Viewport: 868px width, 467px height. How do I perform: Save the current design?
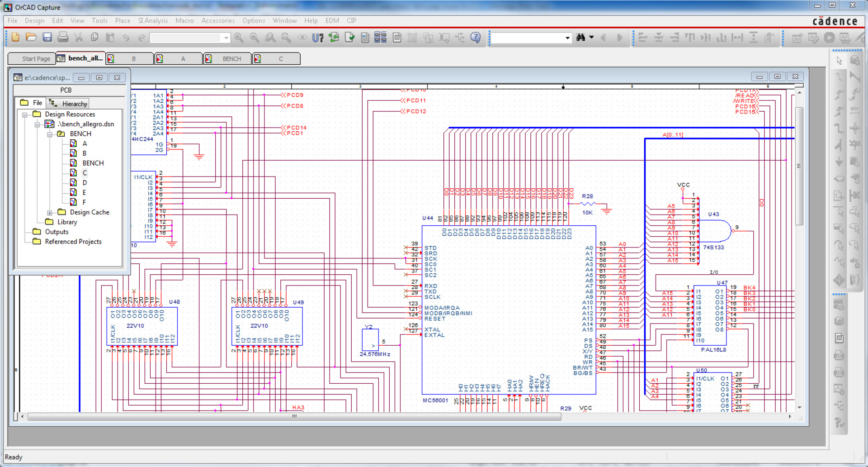coord(47,37)
